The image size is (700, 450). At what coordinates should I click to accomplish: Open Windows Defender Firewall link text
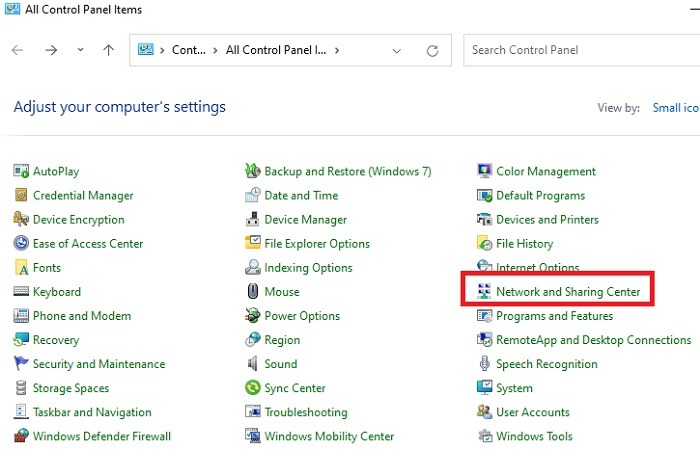[x=102, y=436]
